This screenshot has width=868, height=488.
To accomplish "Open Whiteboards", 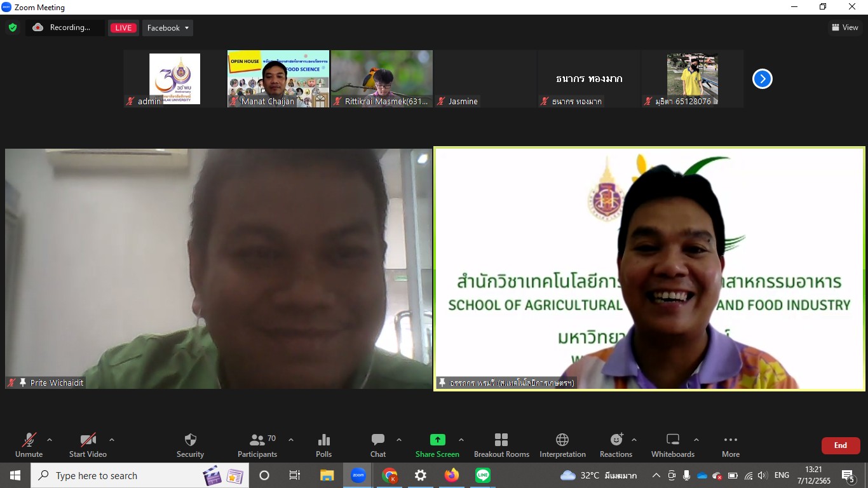I will click(673, 445).
